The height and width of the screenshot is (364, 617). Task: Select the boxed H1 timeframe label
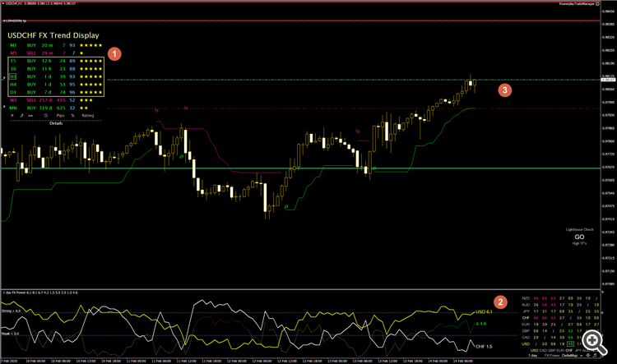tap(13, 76)
